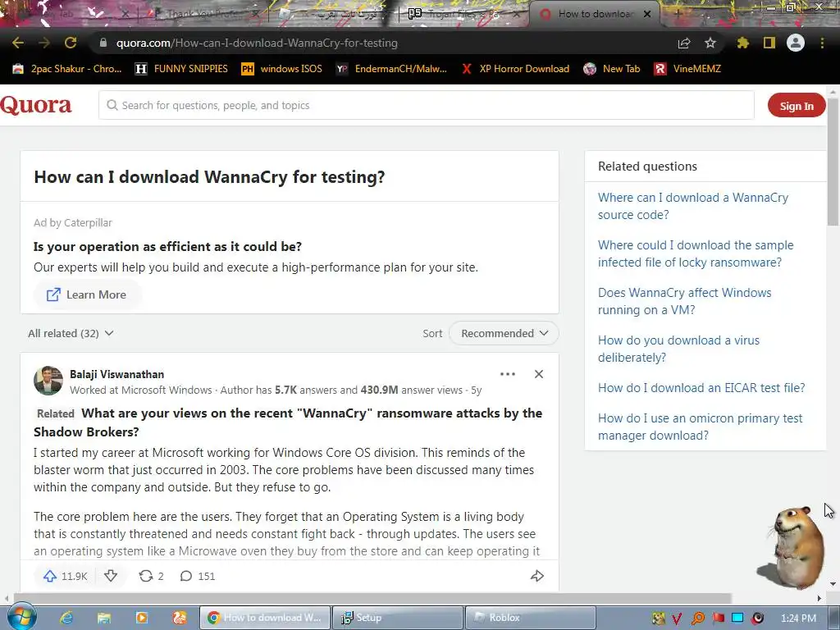
Task: Open the answer's three-dot more options
Action: tap(507, 374)
